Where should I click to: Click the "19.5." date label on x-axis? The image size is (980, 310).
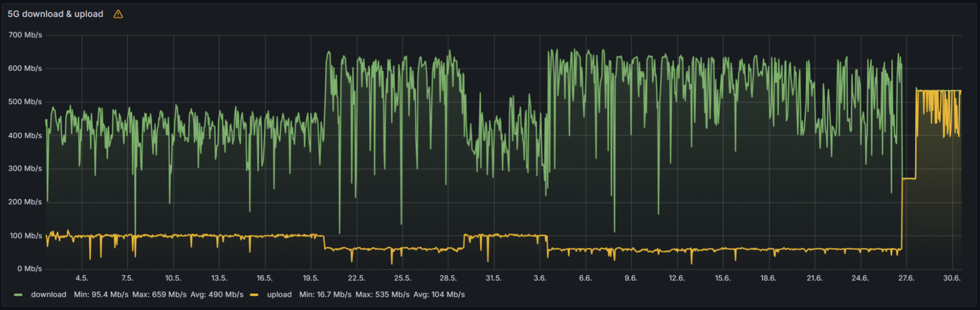pos(310,278)
